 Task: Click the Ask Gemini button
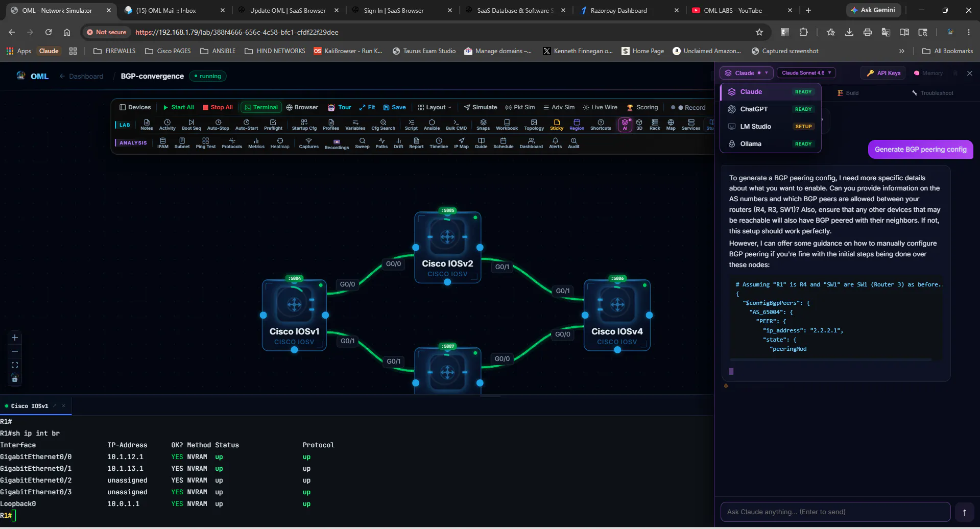873,10
